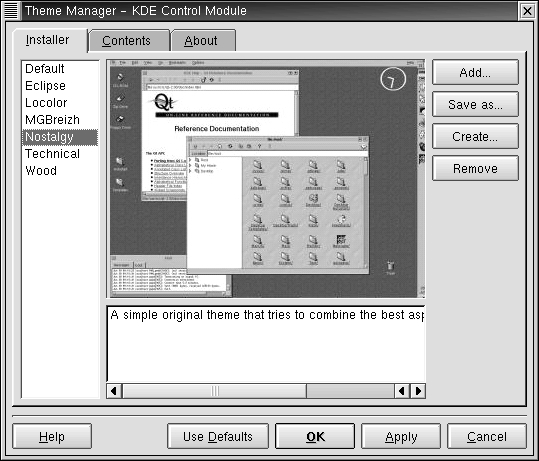Click the Add... button
The height and width of the screenshot is (461, 539).
(x=475, y=72)
